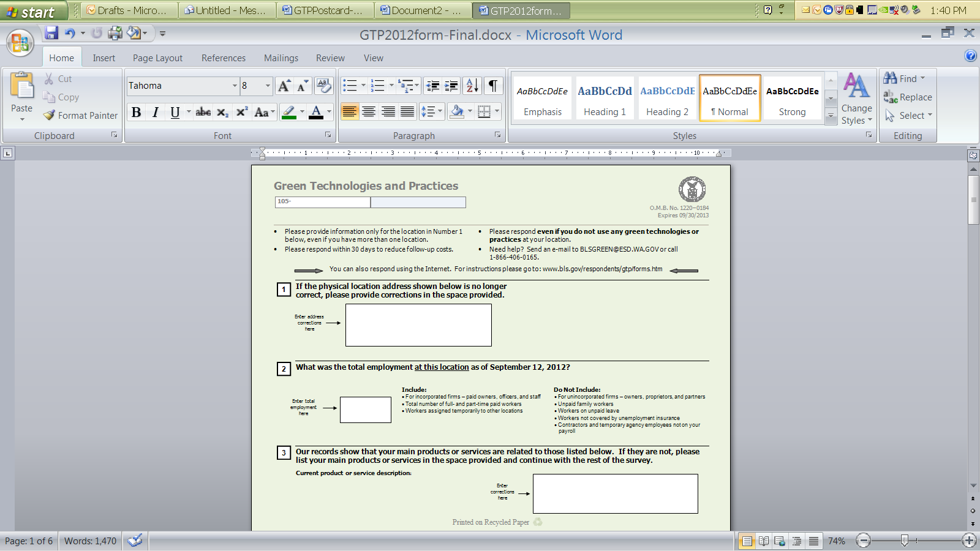Open the Tahoma font name dropdown

pyautogui.click(x=235, y=86)
